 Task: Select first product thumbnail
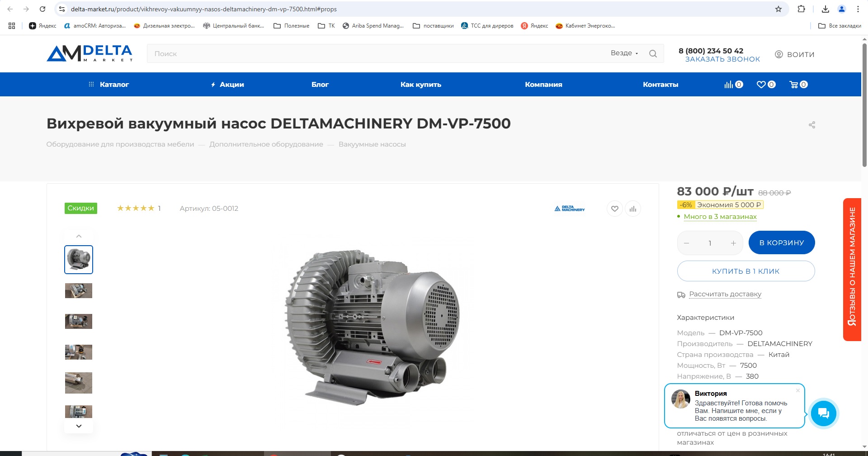(x=79, y=260)
